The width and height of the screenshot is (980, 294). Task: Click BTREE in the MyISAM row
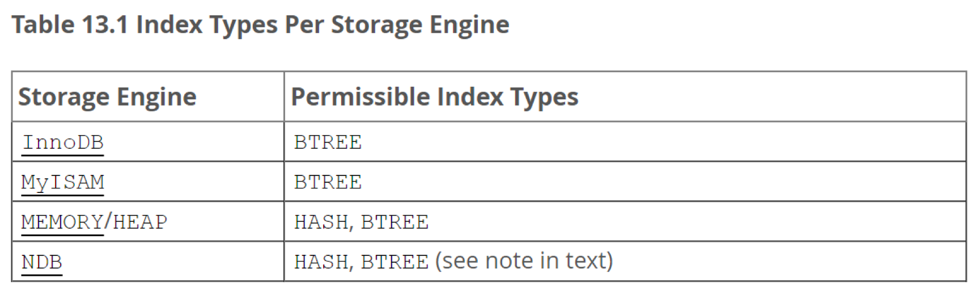[x=328, y=182]
